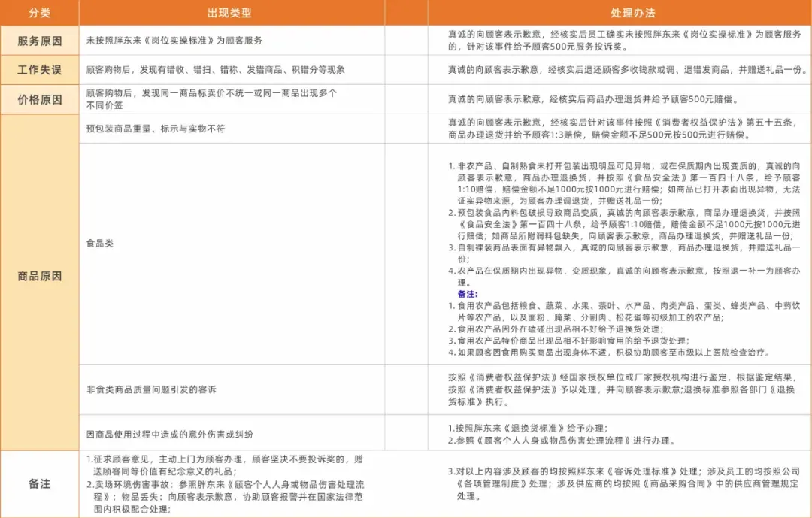Click the cell 预包装商品重量、标示与实物不符
This screenshot has height=518, width=812.
[x=156, y=129]
